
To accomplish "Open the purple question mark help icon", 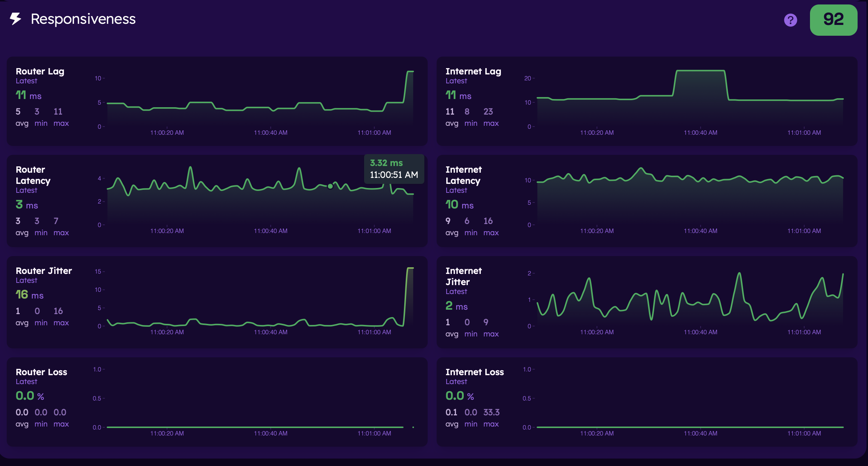I will point(790,20).
